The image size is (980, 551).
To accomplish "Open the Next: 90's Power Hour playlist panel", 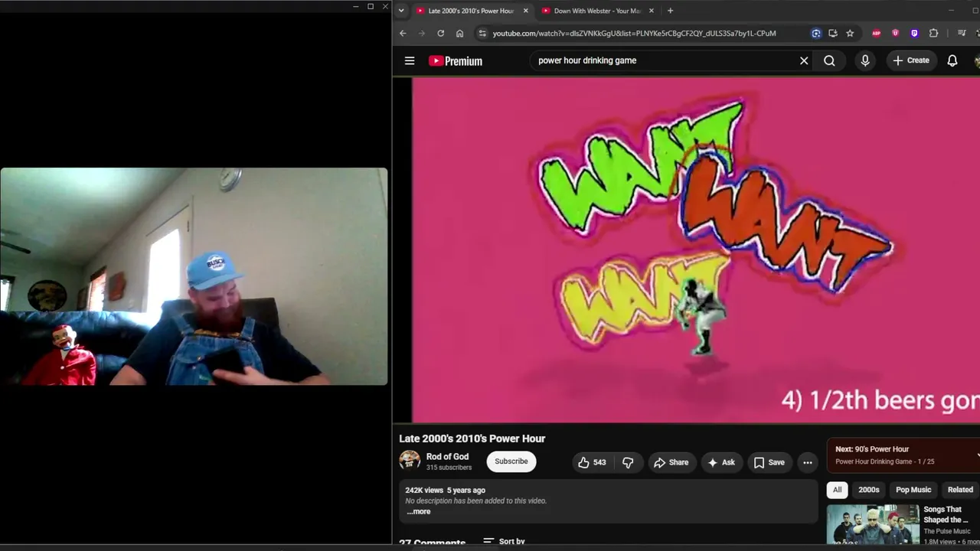I will point(903,455).
